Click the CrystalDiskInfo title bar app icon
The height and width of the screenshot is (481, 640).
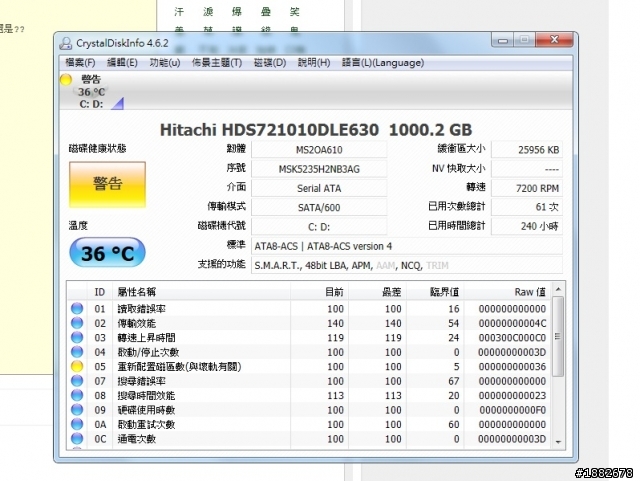66,43
